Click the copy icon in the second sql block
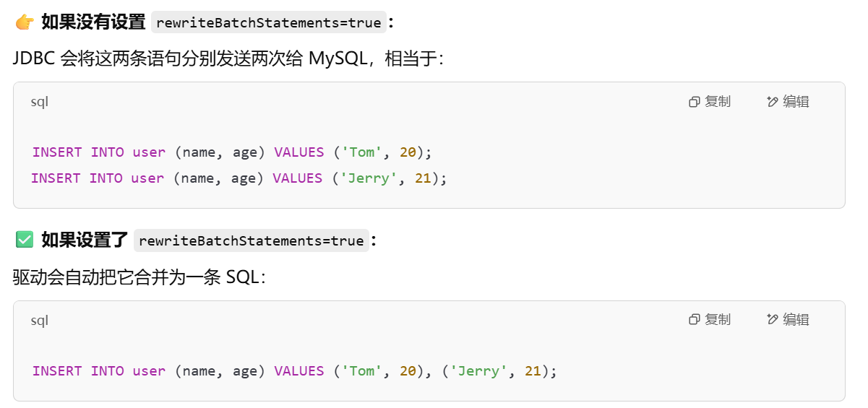 point(695,319)
